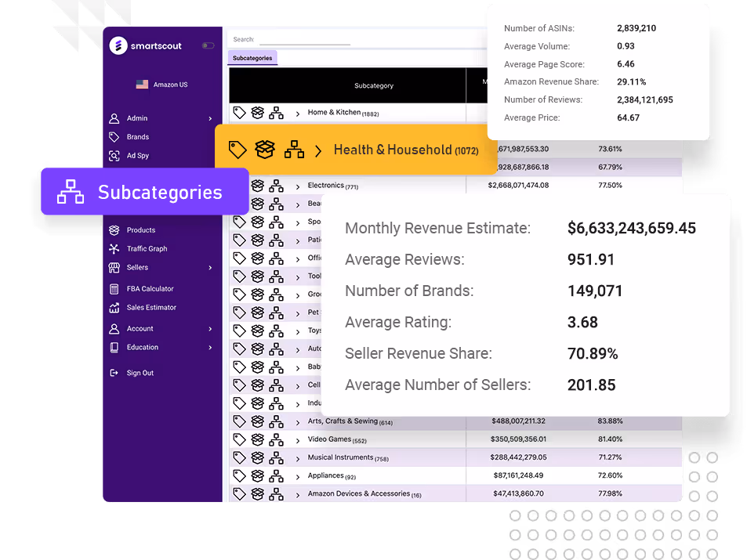
Task: Open Sales Estimator link
Action: tap(151, 308)
